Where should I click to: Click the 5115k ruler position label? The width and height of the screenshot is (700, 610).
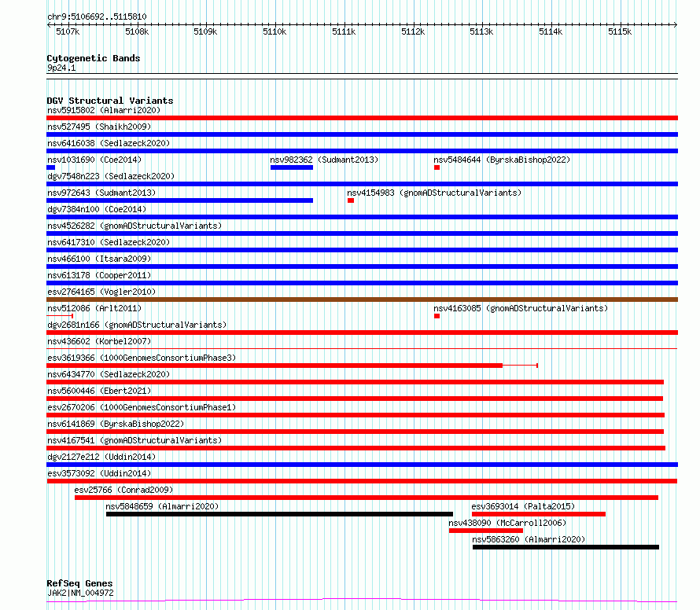click(620, 31)
